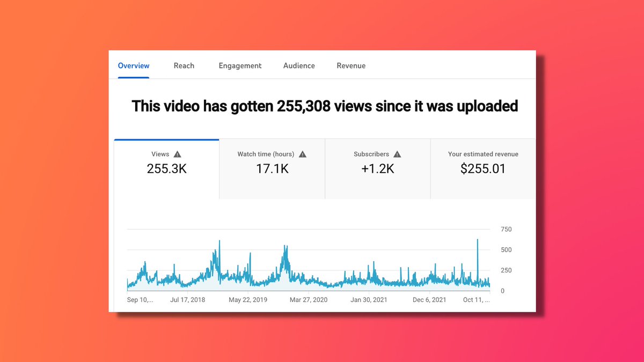View the Revenue tab
644x362 pixels.
click(x=351, y=65)
